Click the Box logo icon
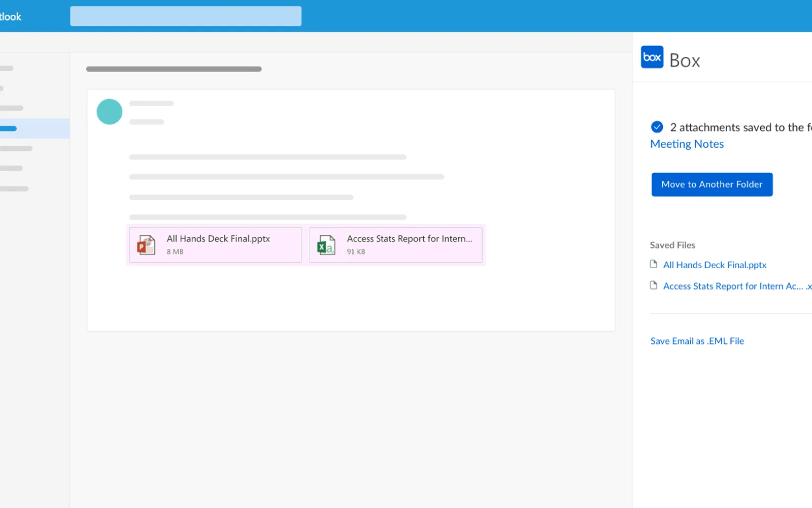This screenshot has width=812, height=508. tap(652, 57)
